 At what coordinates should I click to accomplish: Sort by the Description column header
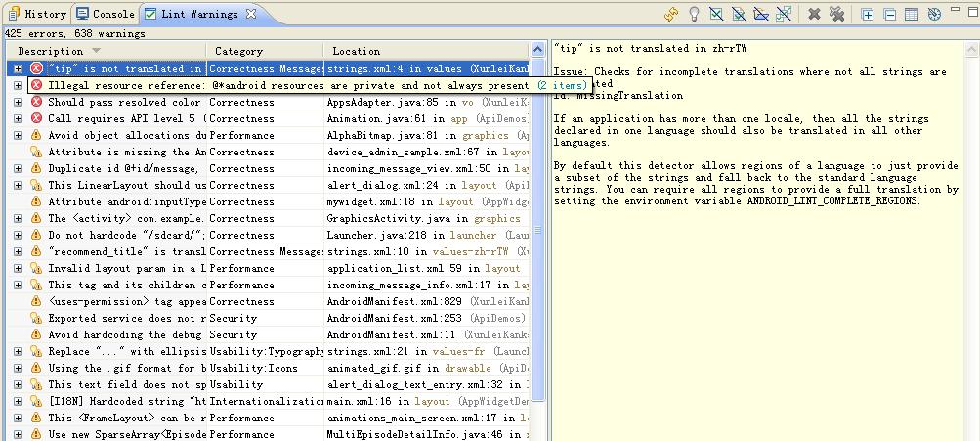coord(105,51)
